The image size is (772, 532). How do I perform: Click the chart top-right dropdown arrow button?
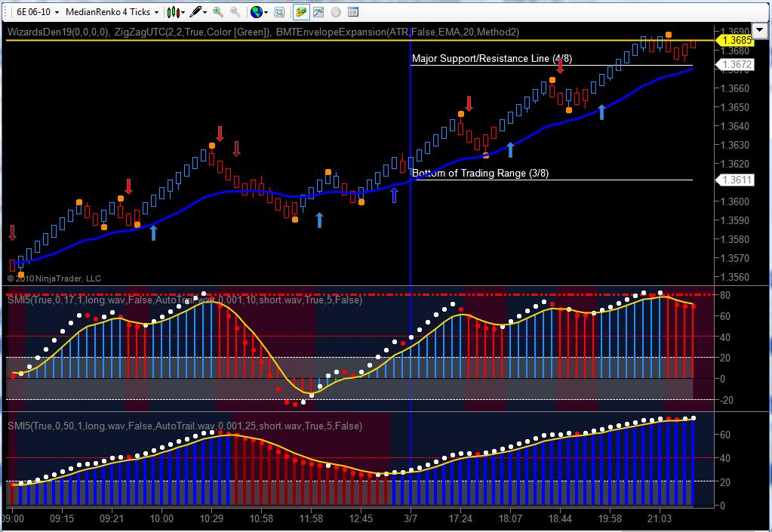(758, 29)
